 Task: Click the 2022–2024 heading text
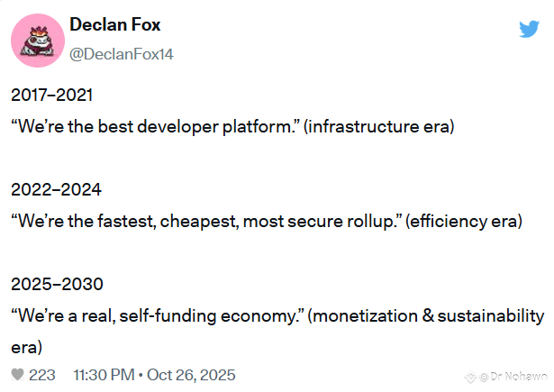(56, 189)
